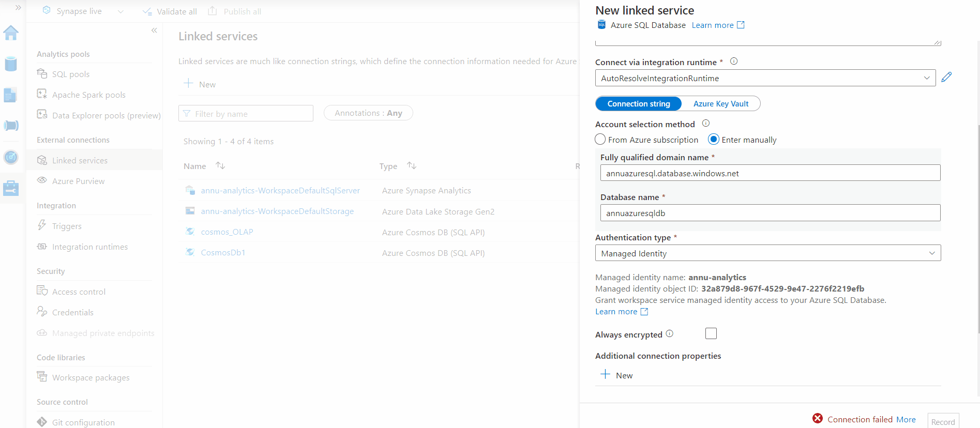Click the Database name field
Screen dimensions: 980x428
pyautogui.click(x=770, y=213)
